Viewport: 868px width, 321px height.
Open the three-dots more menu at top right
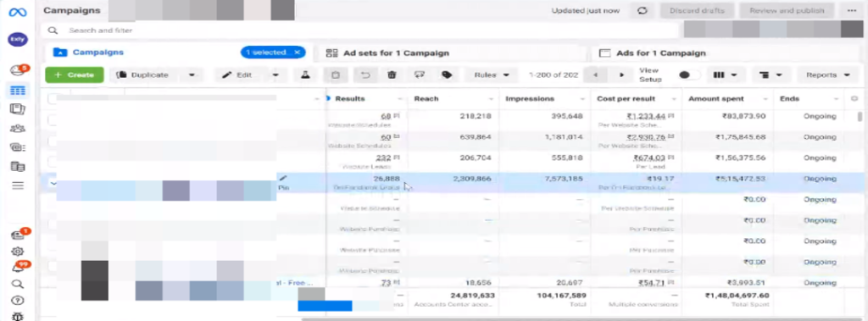[x=851, y=10]
